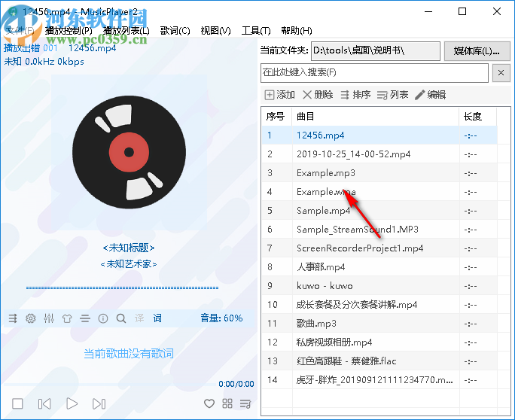Open the 播放列表(L) menu
Viewport: 515px width, 420px height.
(x=126, y=31)
